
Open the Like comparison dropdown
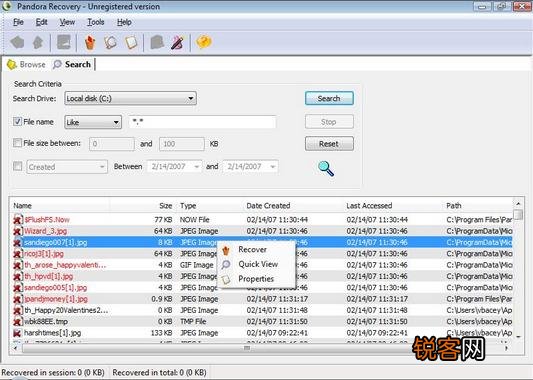click(x=93, y=122)
